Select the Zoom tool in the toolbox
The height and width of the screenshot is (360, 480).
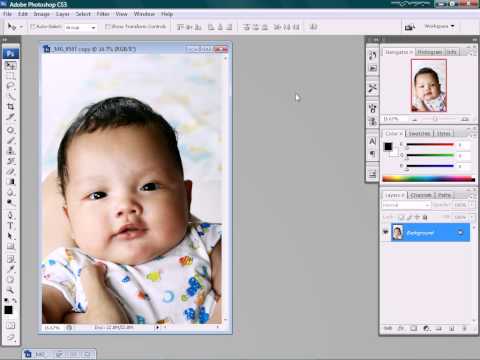(11, 290)
